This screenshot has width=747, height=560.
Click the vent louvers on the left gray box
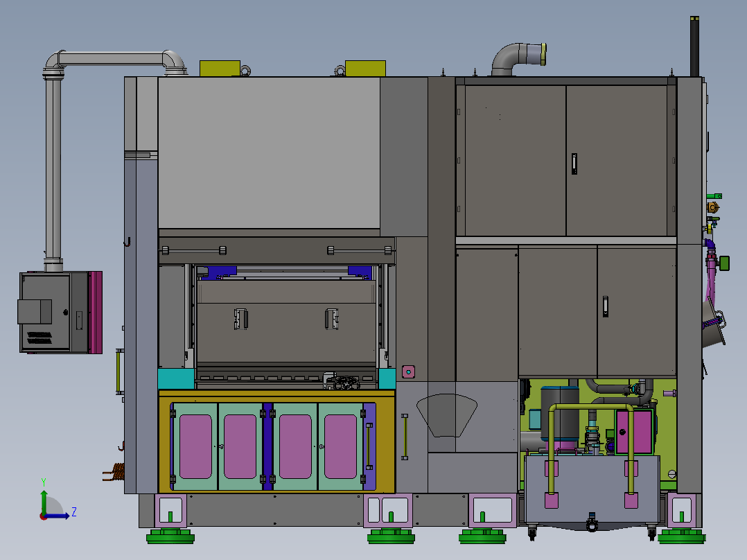(39, 338)
